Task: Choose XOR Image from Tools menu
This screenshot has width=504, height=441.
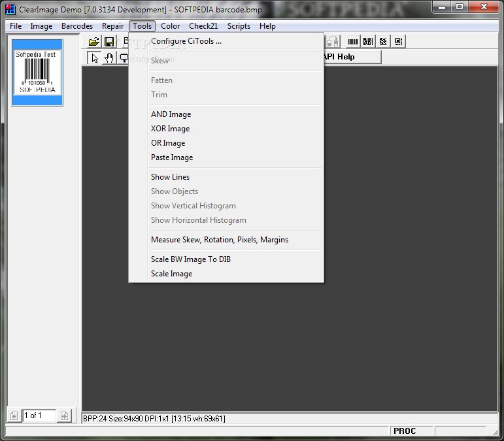Action: coord(226,129)
